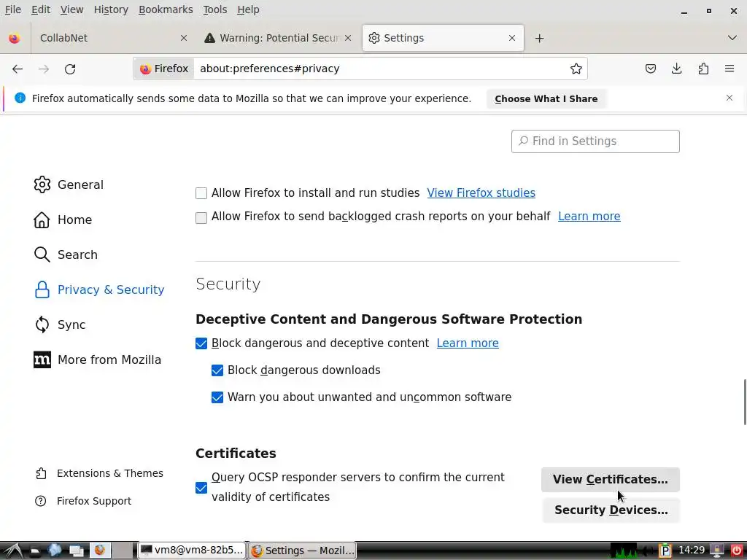This screenshot has height=560, width=747.
Task: Open the hamburger application menu
Action: click(729, 69)
